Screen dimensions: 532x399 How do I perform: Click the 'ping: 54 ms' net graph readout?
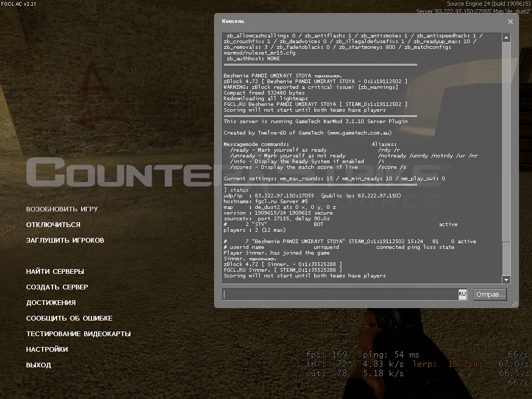point(391,355)
